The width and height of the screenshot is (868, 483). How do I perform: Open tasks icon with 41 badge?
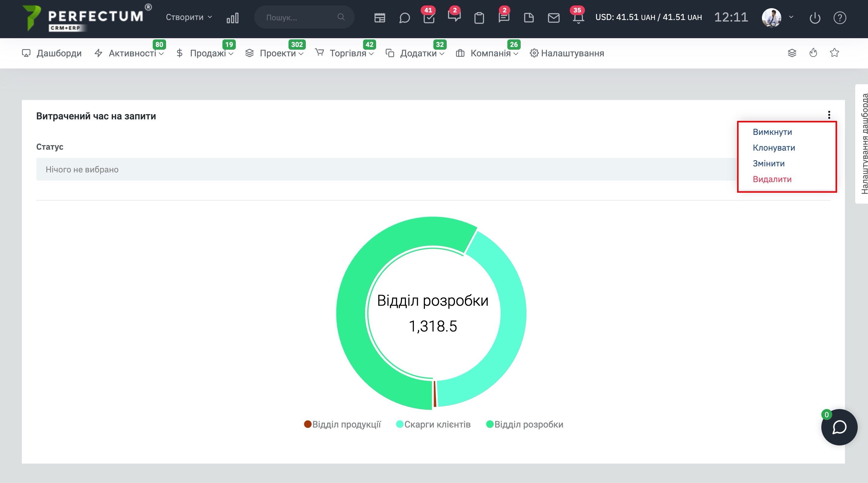(429, 18)
